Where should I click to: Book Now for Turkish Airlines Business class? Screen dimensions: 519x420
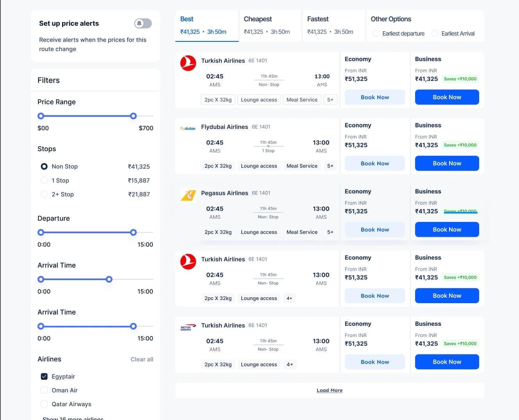[447, 97]
